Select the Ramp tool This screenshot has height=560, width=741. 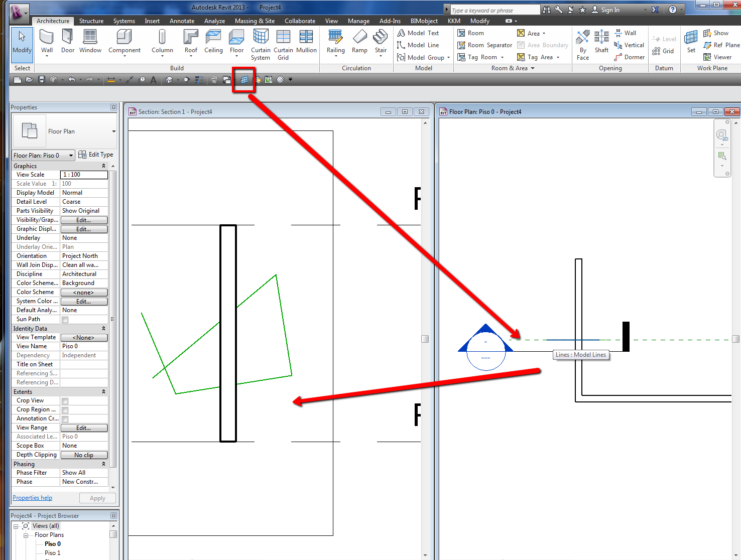point(359,41)
